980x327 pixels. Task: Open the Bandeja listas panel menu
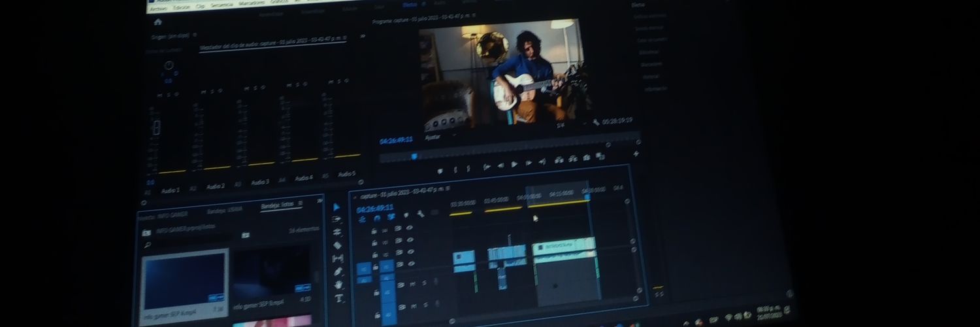[x=300, y=204]
